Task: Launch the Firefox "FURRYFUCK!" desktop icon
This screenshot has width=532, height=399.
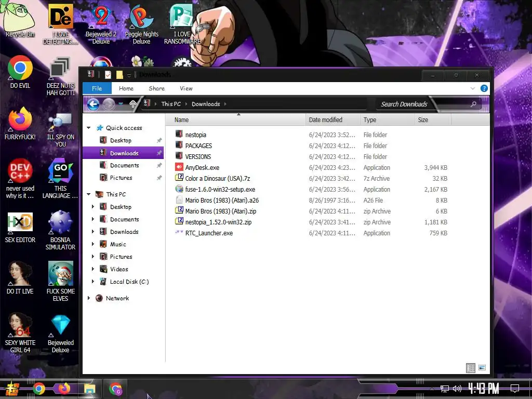Action: pos(20,124)
